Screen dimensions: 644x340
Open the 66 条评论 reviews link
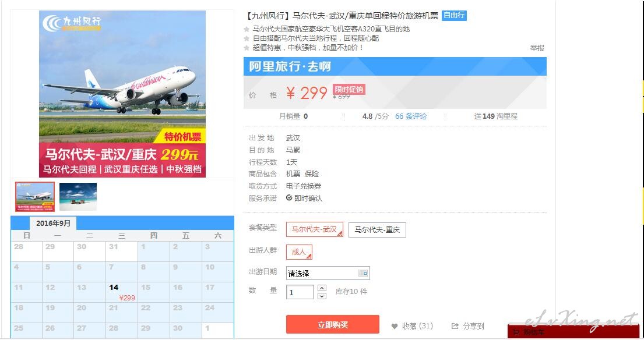pyautogui.click(x=411, y=116)
